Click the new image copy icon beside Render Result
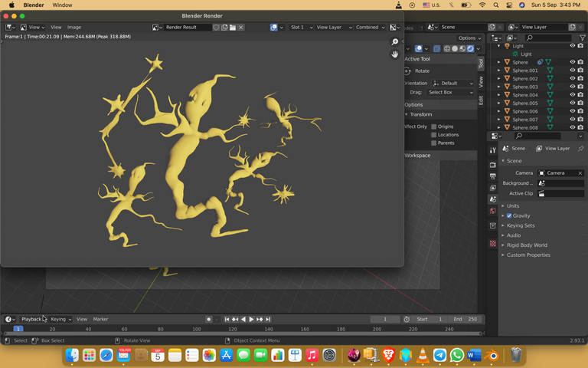This screenshot has height=368, width=588. tap(224, 28)
